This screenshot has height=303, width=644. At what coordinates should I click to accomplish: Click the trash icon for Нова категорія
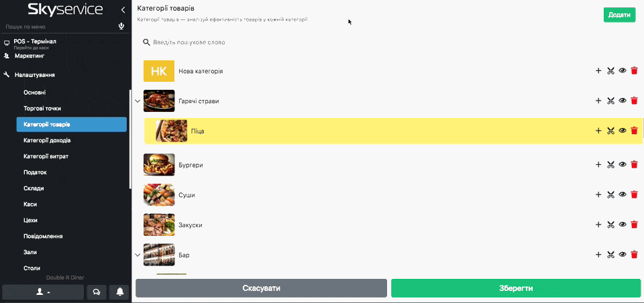pyautogui.click(x=635, y=70)
